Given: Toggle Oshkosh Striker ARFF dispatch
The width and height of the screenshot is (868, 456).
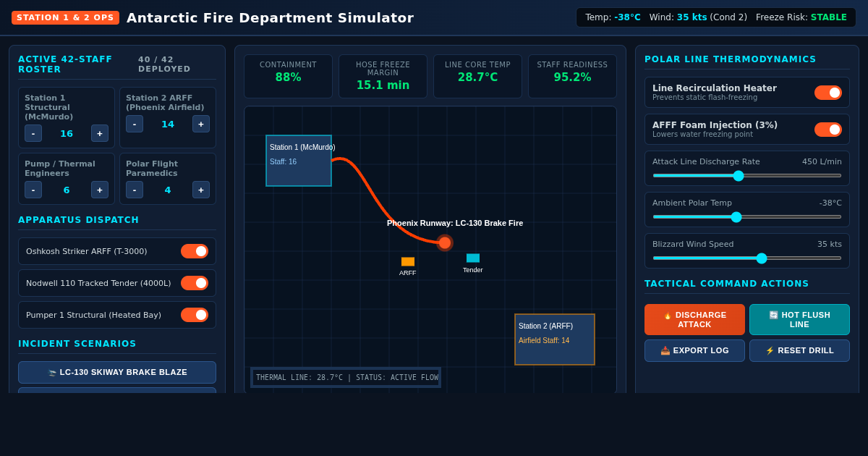Looking at the screenshot, I should pos(195,251).
